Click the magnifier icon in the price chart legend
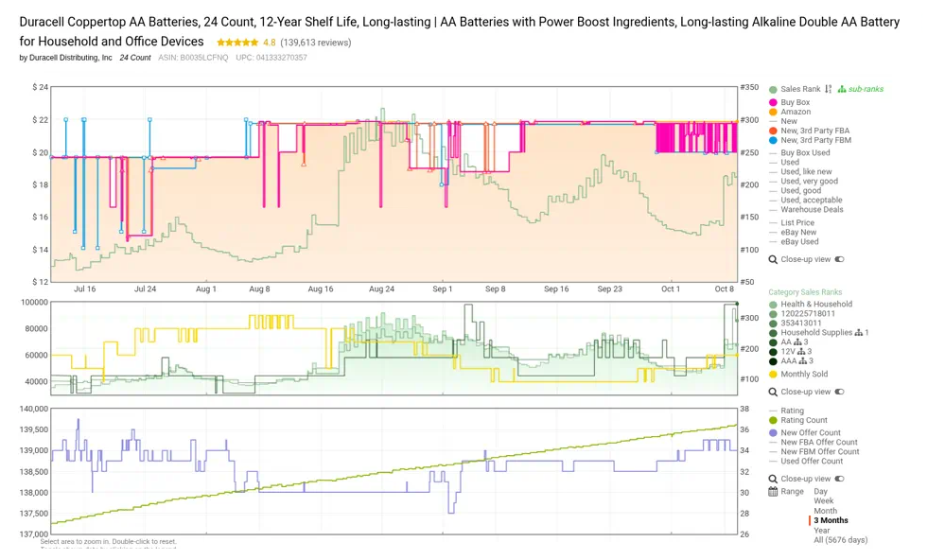The width and height of the screenshot is (945, 560). pos(773,260)
